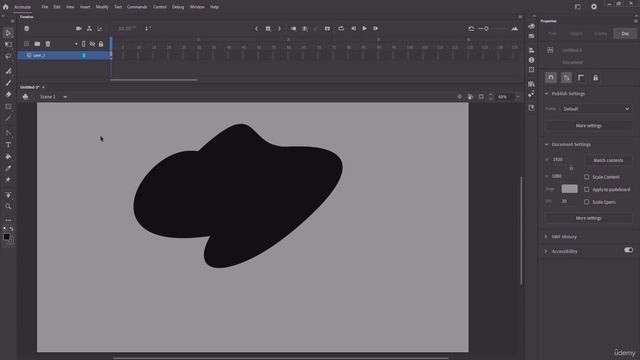The width and height of the screenshot is (640, 360).
Task: Switch to the Doc properties tab
Action: [x=625, y=34]
